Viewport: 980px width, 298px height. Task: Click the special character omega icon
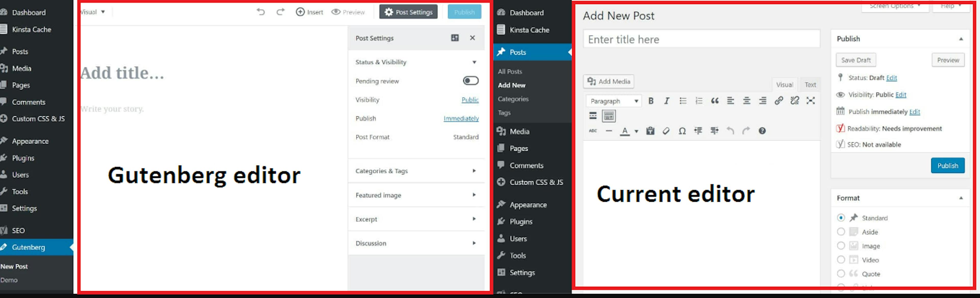pyautogui.click(x=682, y=131)
